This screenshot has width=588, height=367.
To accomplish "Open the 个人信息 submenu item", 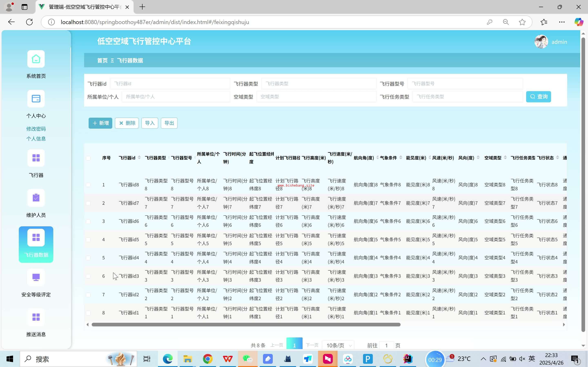I will (36, 139).
